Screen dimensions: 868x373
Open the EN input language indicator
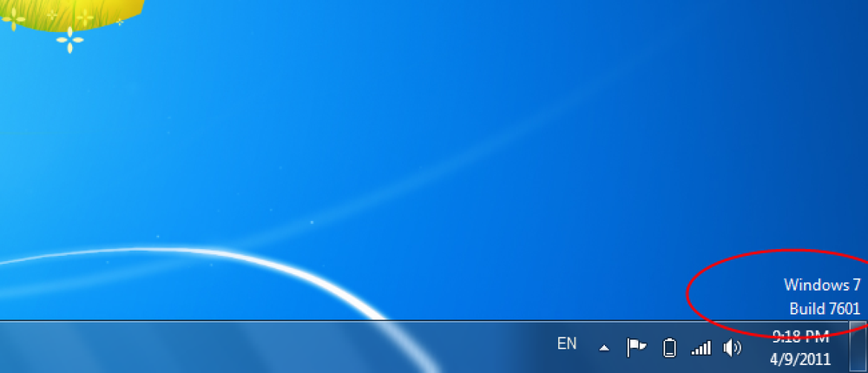[x=567, y=344]
